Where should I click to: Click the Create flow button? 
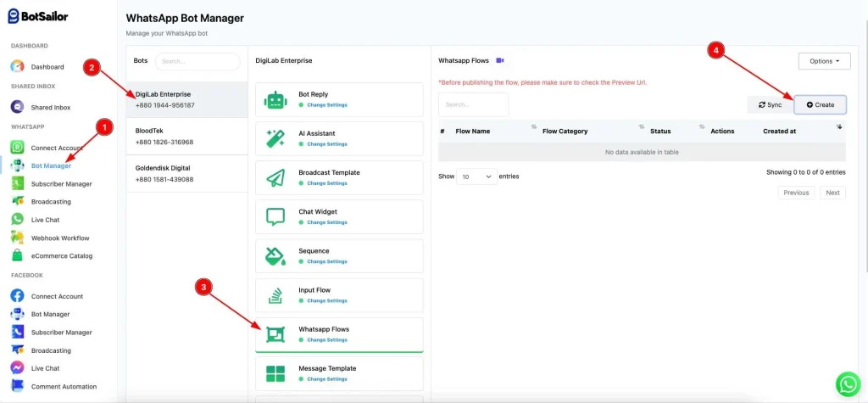click(x=821, y=104)
